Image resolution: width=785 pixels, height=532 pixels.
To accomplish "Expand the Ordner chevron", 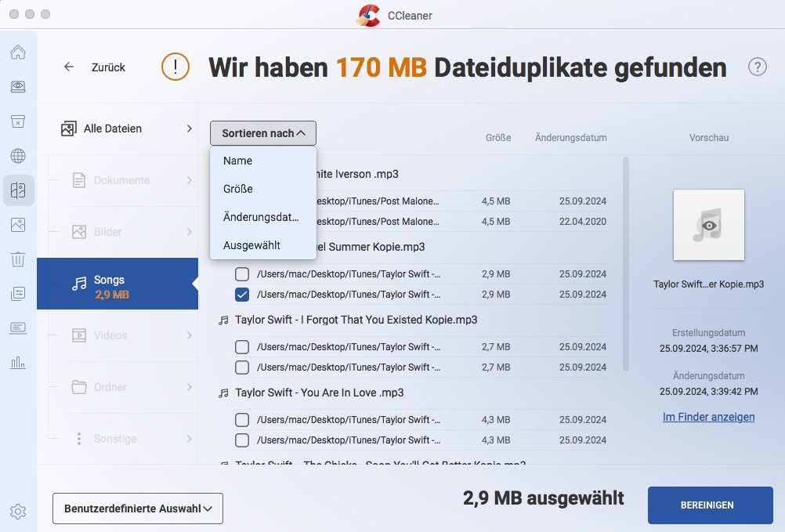I will (190, 387).
